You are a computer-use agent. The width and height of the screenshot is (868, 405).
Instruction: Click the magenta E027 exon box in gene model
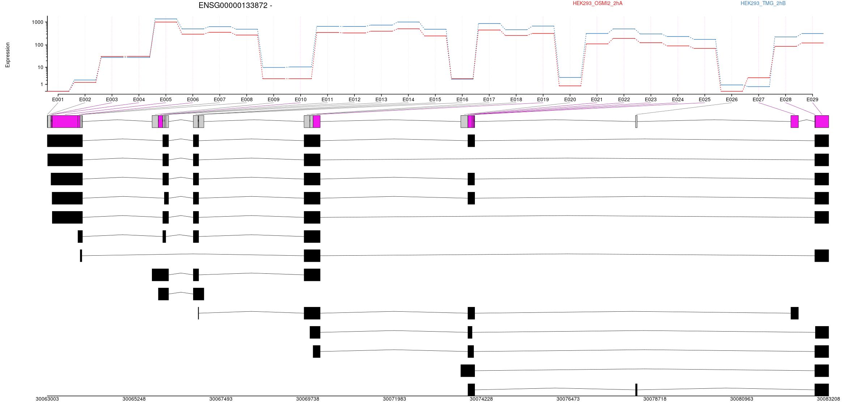pyautogui.click(x=795, y=121)
